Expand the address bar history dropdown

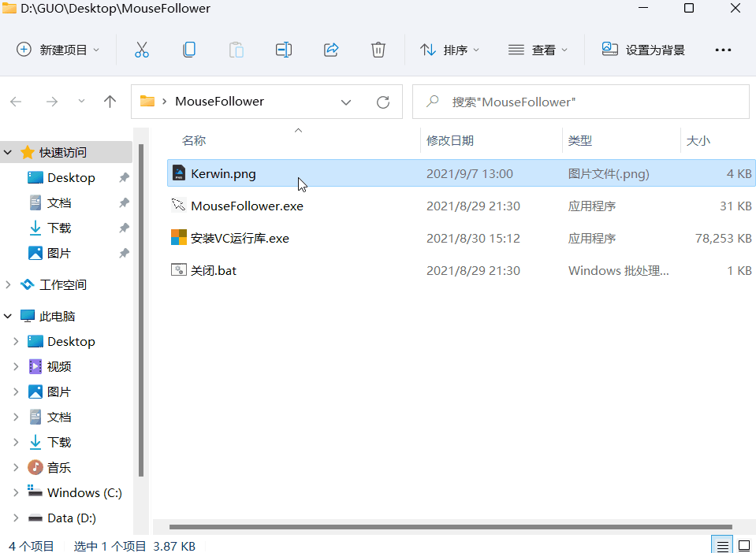click(x=346, y=102)
